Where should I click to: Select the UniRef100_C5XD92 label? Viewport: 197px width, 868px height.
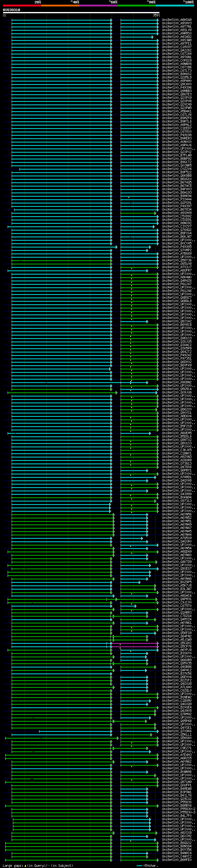click(x=177, y=216)
